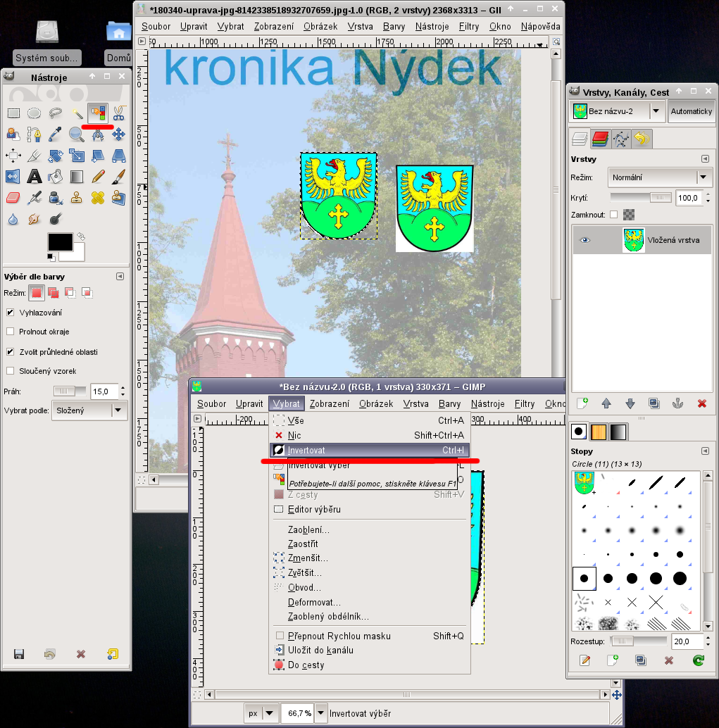Open the Stopy panel menu arrow
Viewport: 719px width, 728px height.
point(705,451)
